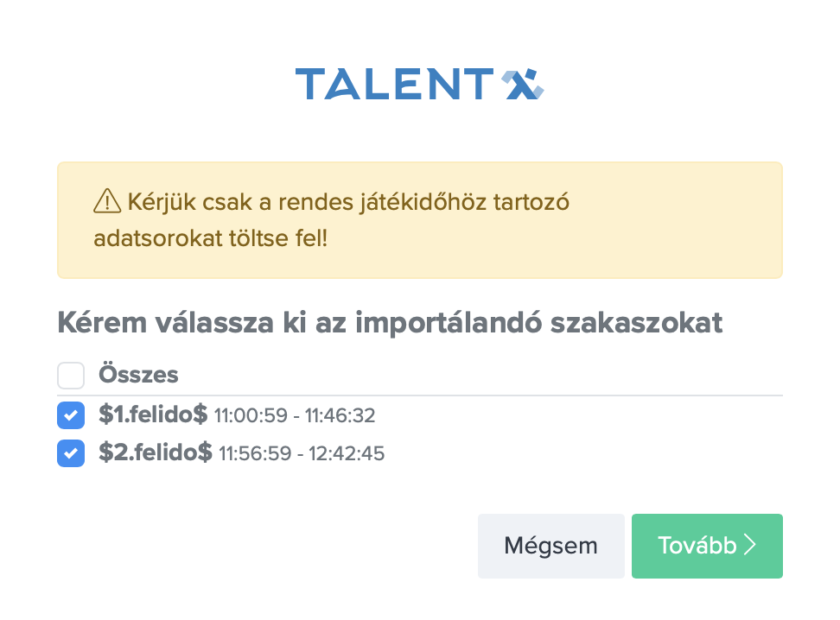Uncheck the $1.felido$ checkbox
The image size is (840, 620).
tap(71, 415)
